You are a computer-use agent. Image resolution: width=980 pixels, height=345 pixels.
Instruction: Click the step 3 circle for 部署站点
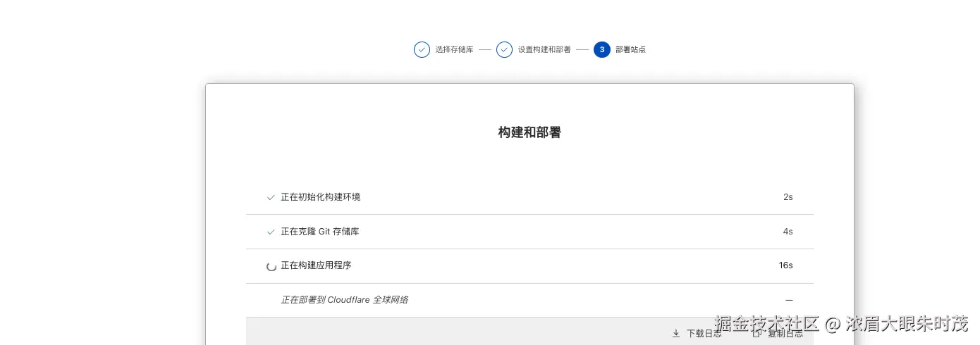602,49
